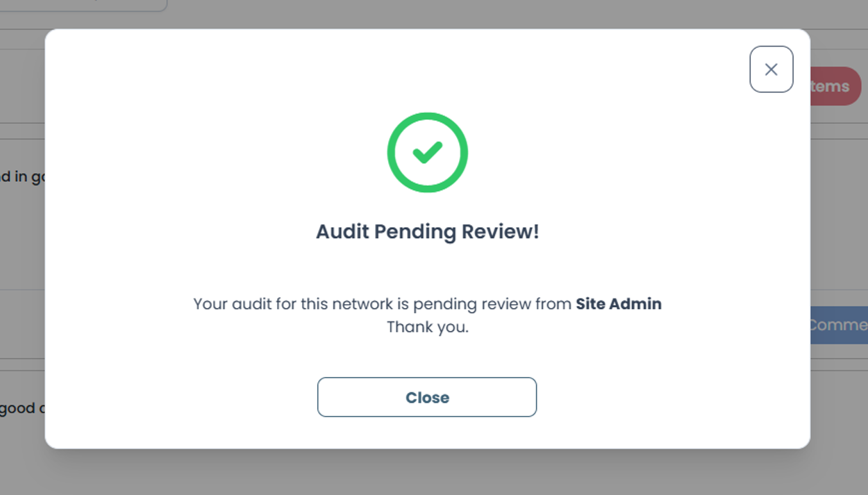
Task: Click the green checkmark success icon
Action: coord(427,153)
